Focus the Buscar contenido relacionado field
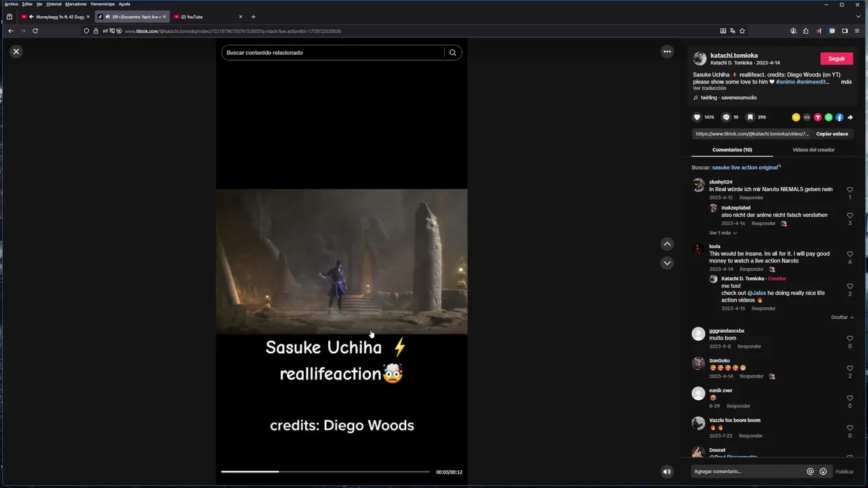The image size is (868, 488). 332,53
